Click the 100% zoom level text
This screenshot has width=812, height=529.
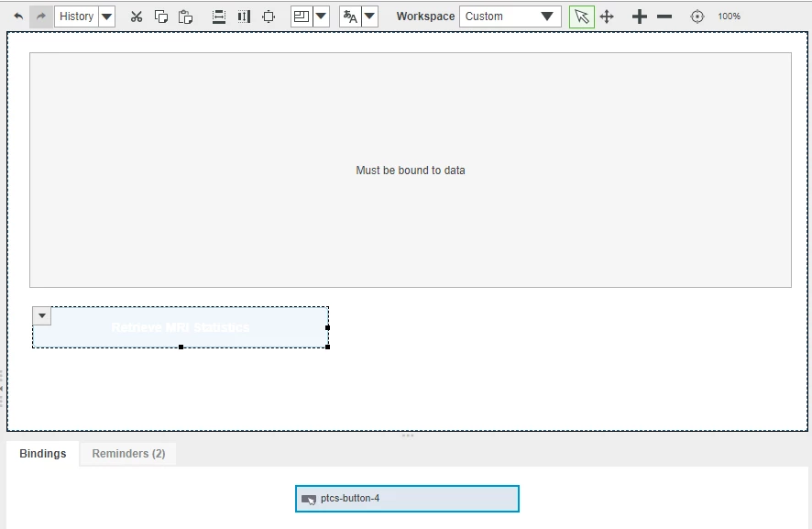click(729, 17)
